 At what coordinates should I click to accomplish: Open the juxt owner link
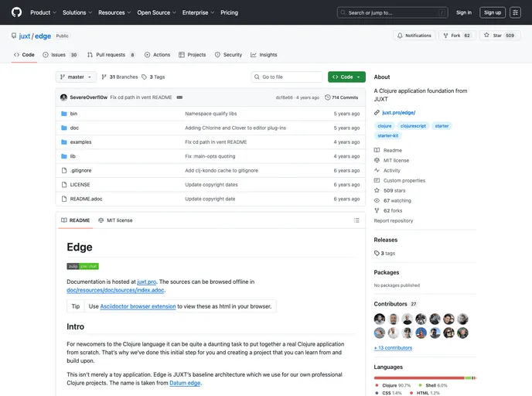25,36
